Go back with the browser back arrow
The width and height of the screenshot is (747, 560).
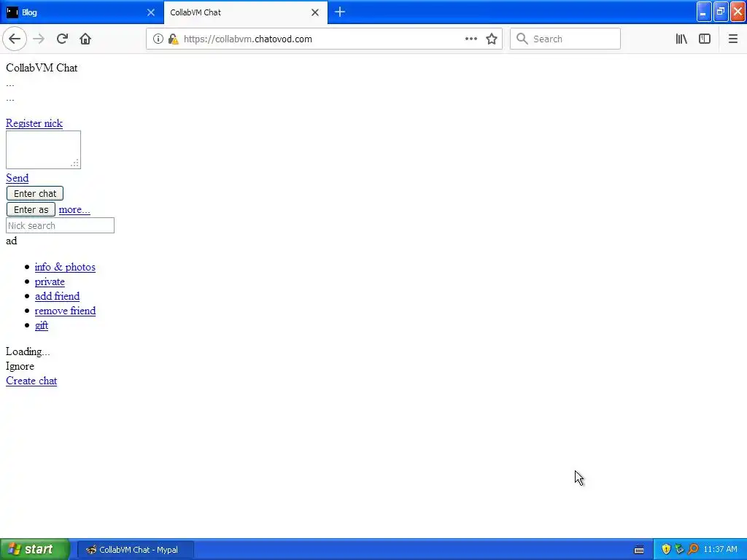(15, 39)
